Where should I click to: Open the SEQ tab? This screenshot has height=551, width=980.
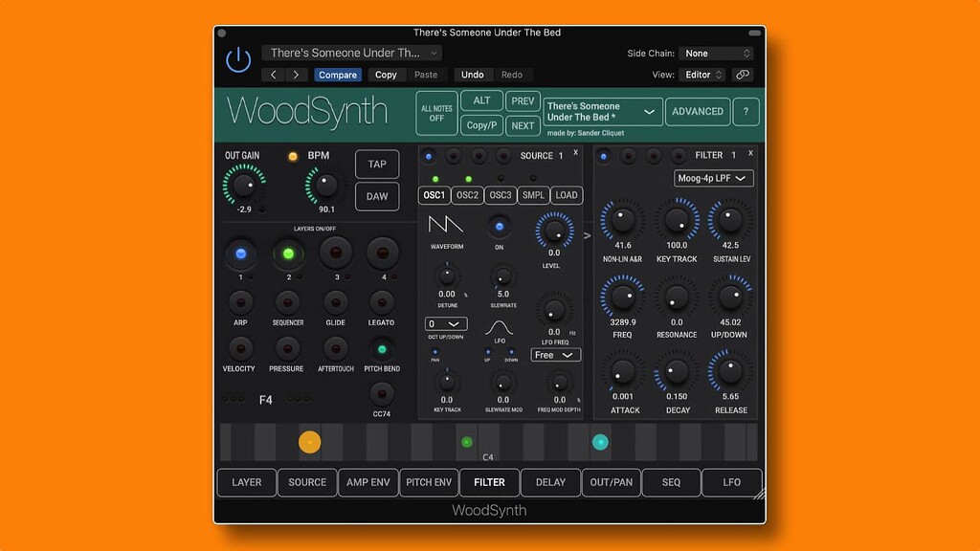click(671, 482)
